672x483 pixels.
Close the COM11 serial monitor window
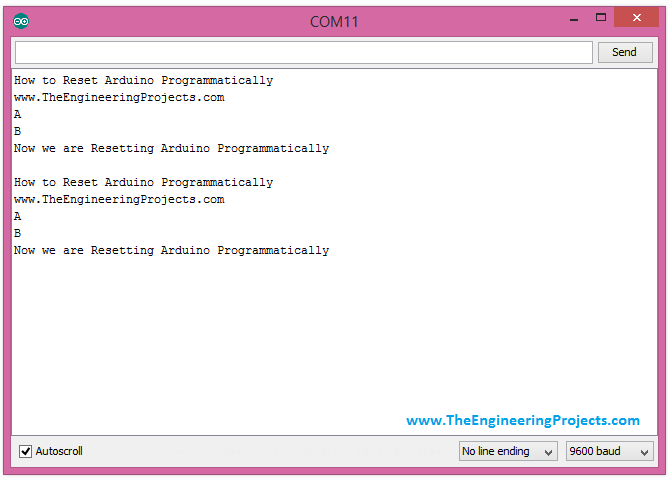[x=637, y=18]
